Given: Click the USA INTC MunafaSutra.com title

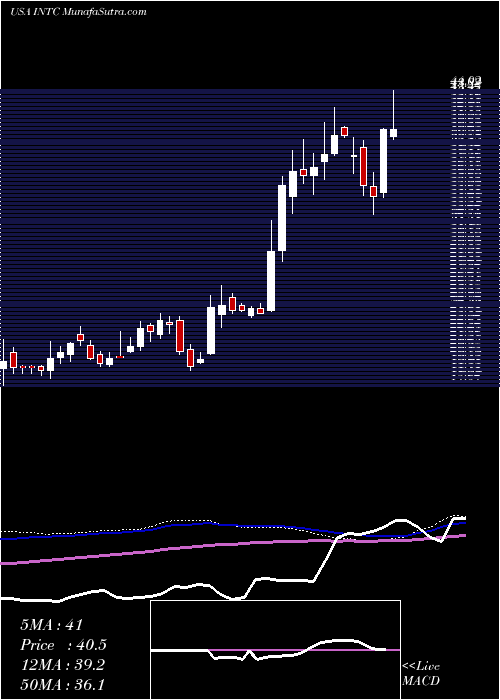Looking at the screenshot, I should pyautogui.click(x=78, y=12).
